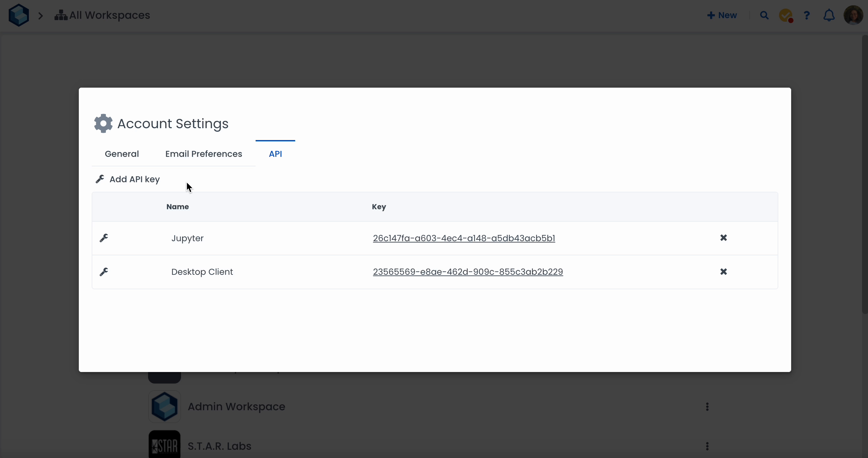
Task: Open S.T.A.R. Labs options menu
Action: pyautogui.click(x=707, y=446)
